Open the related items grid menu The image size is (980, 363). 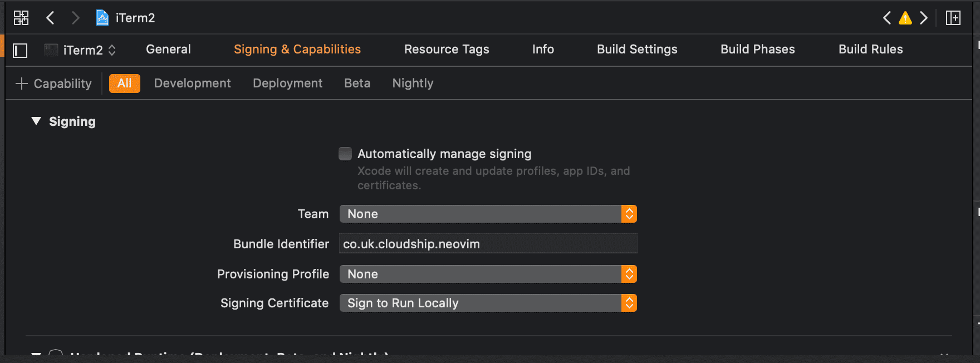coord(21,18)
